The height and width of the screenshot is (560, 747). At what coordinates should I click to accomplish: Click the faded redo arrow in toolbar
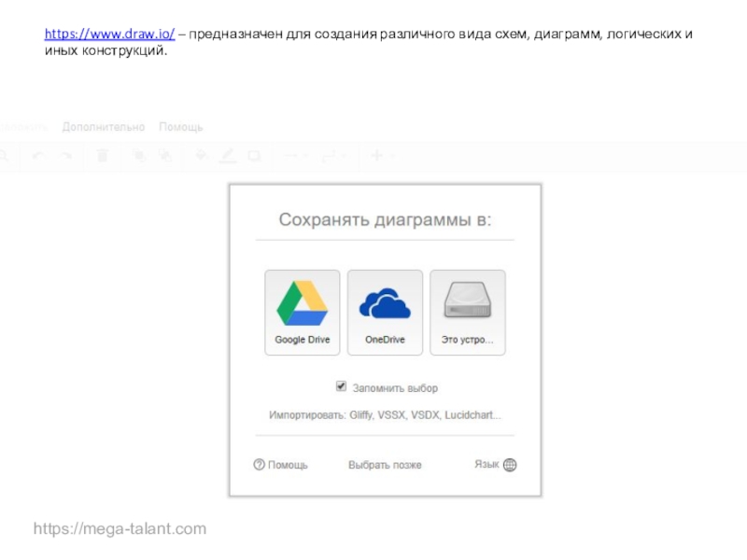[66, 156]
